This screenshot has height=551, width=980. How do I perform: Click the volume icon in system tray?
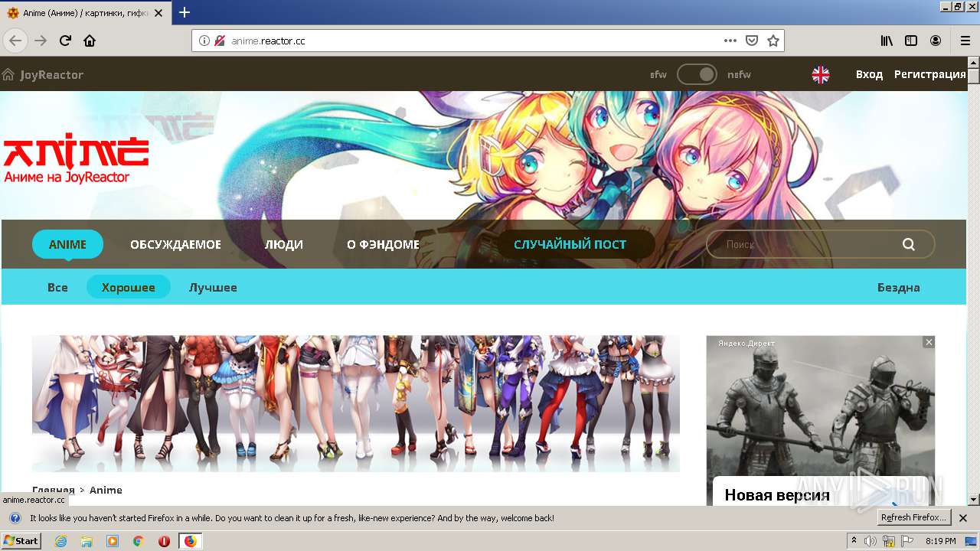pos(871,541)
